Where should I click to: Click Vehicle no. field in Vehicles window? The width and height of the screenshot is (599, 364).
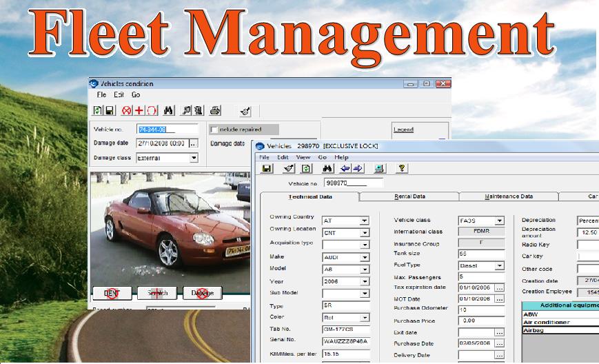(x=354, y=183)
